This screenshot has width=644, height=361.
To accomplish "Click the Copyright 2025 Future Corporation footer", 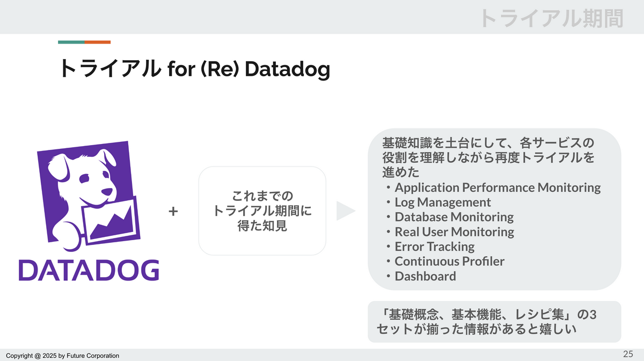I will 63,356.
